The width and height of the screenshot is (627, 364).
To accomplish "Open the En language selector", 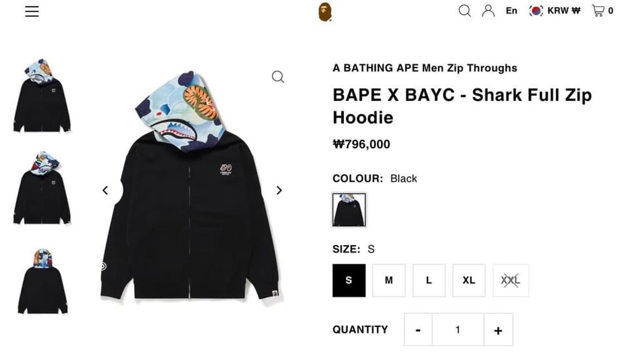I will (x=512, y=11).
